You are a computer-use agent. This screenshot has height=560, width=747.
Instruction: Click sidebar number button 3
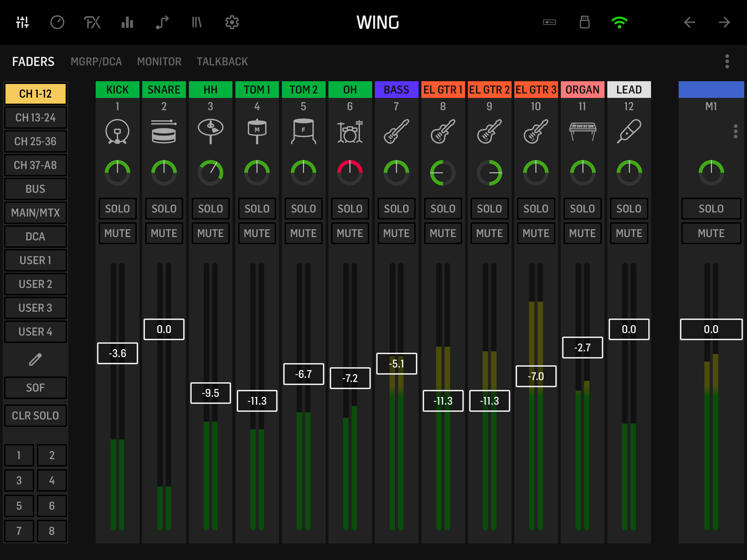tap(19, 480)
